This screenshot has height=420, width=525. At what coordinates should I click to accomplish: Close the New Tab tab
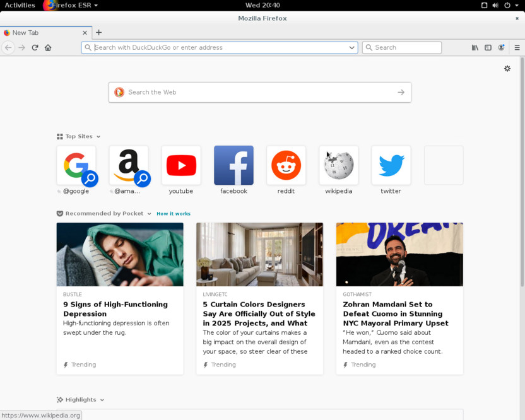point(85,32)
